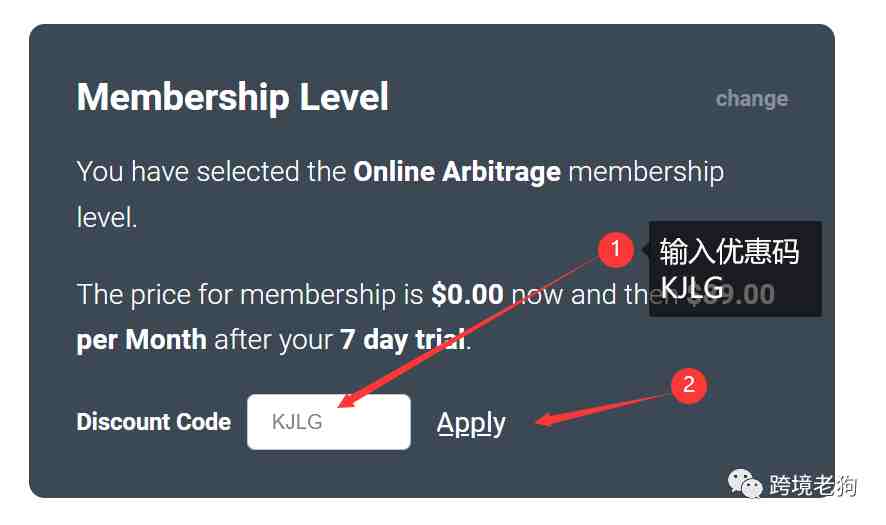Click the 跨境老狗 watermark text

point(813,485)
